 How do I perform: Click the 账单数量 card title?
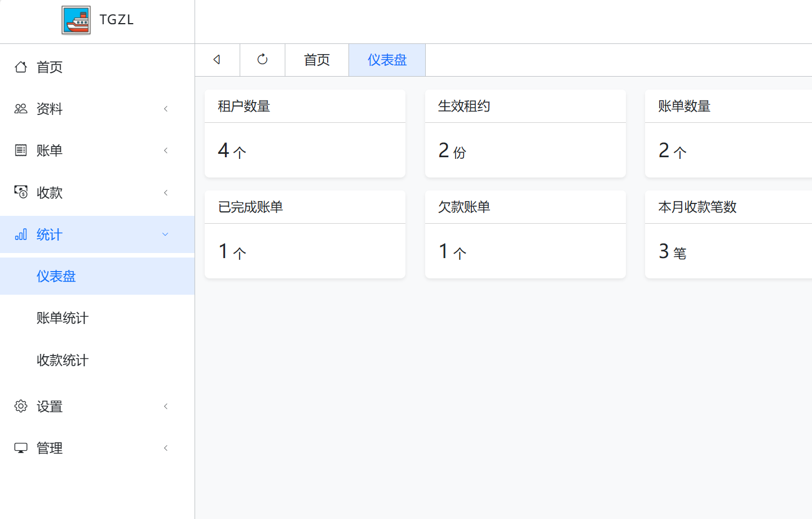(x=684, y=106)
